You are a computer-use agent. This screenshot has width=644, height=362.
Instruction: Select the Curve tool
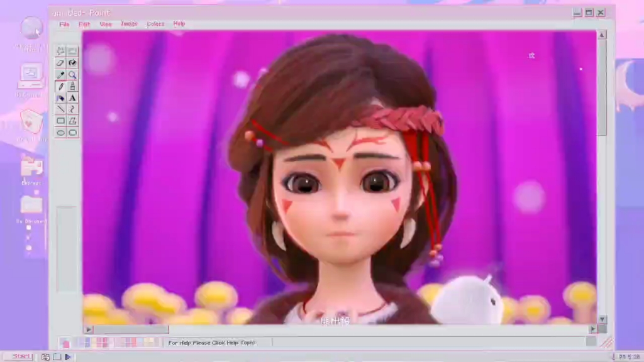[73, 109]
